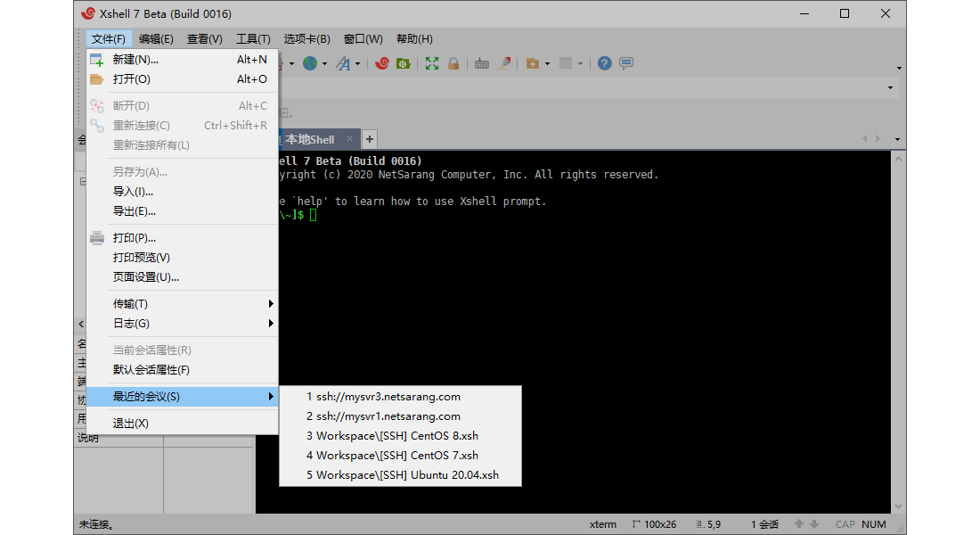980x535 pixels.
Task: Click the terminal scrollbar up arrow
Action: pos(898,159)
